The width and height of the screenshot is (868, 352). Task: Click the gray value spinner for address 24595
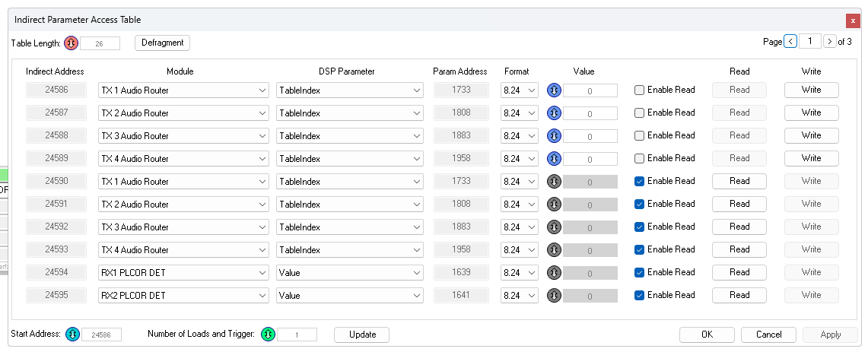pyautogui.click(x=554, y=296)
